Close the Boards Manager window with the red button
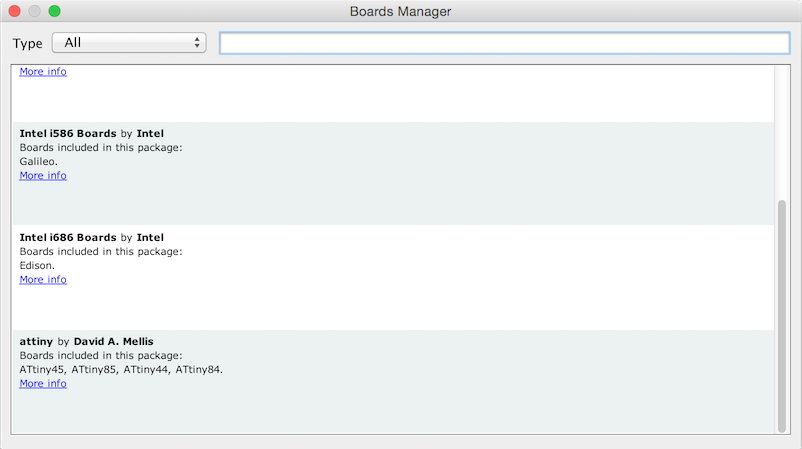 14,11
